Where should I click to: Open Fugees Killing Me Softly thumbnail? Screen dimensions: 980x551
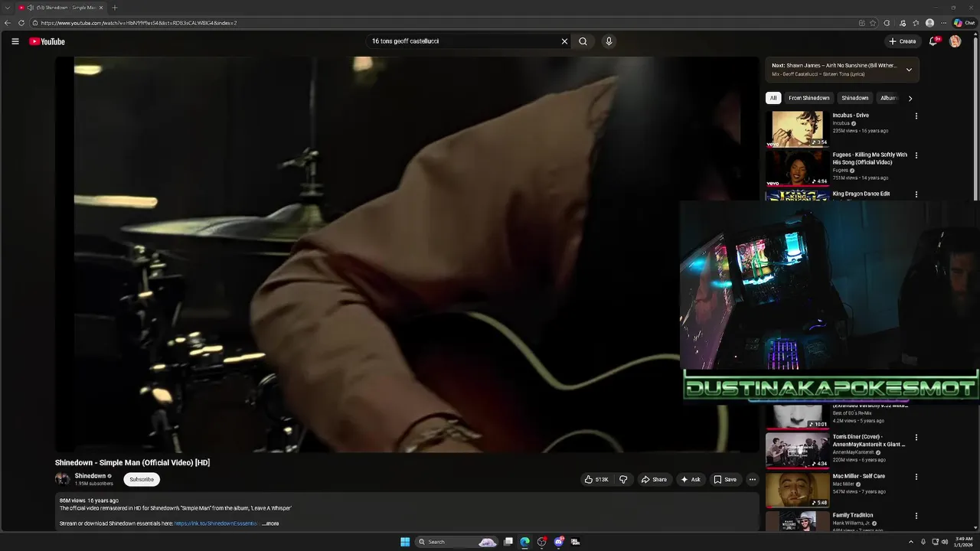coord(797,168)
